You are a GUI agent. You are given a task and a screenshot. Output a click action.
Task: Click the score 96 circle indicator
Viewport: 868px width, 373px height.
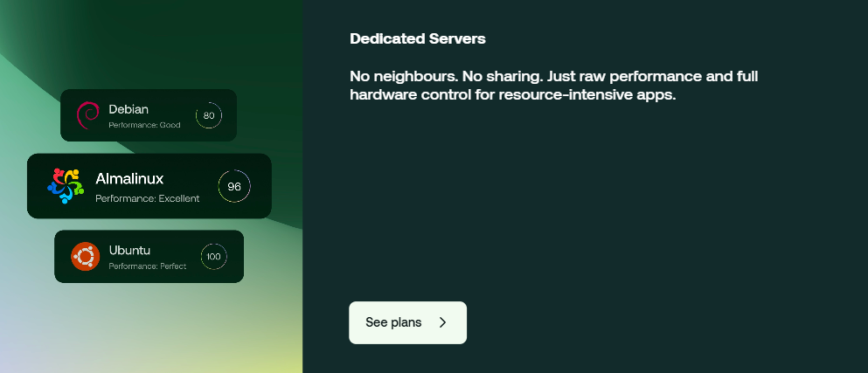[x=234, y=186]
